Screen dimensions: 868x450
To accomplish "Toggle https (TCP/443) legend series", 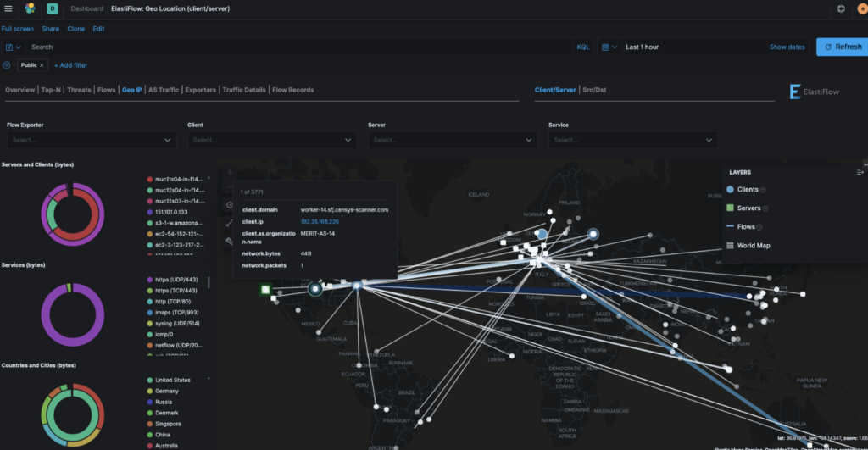I will tap(176, 291).
